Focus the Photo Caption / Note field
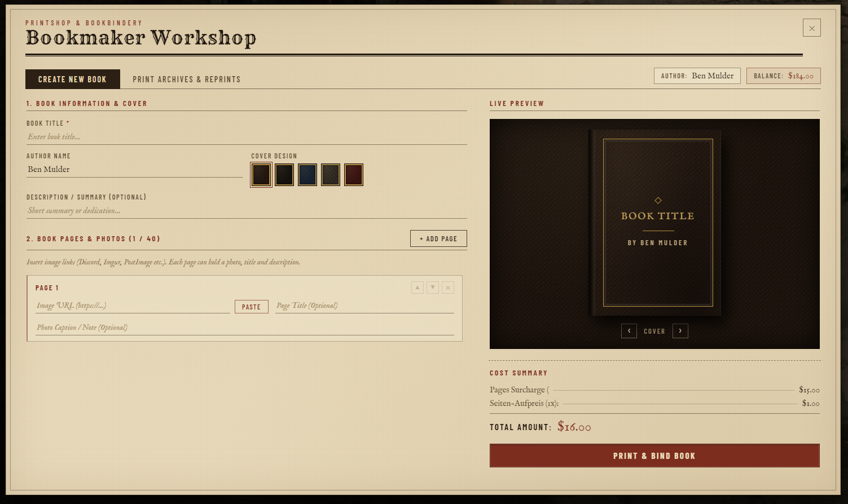 pyautogui.click(x=245, y=328)
